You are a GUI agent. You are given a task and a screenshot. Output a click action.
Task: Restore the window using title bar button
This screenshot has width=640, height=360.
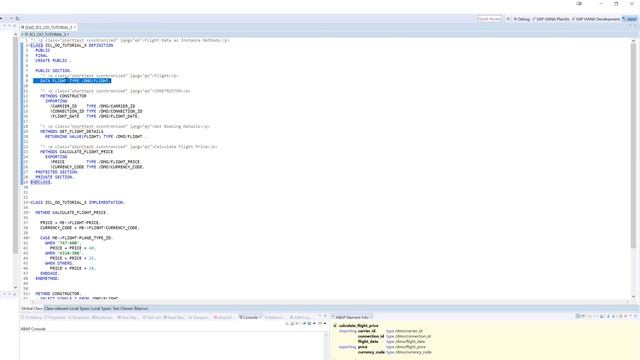click(616, 4)
